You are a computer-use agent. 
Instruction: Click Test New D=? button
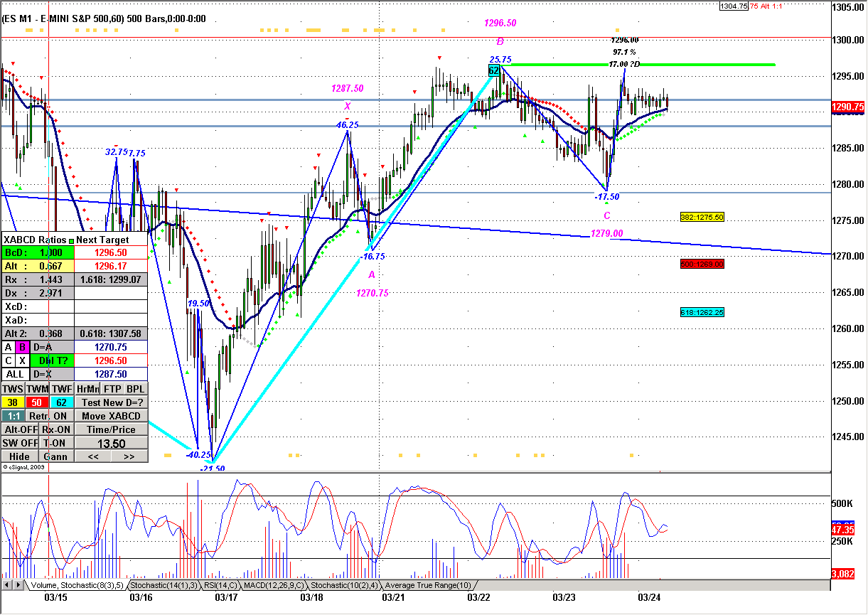[x=112, y=402]
